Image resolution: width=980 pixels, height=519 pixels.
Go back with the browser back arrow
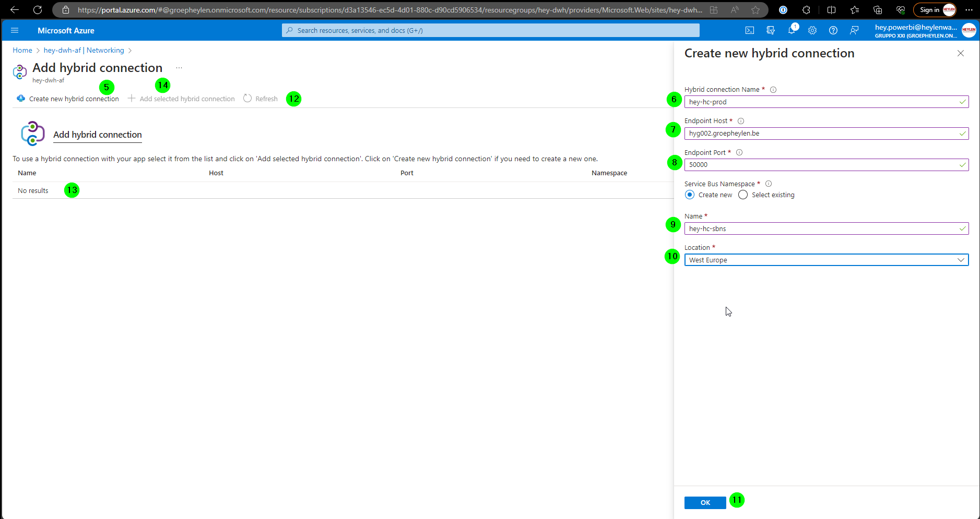click(x=15, y=9)
